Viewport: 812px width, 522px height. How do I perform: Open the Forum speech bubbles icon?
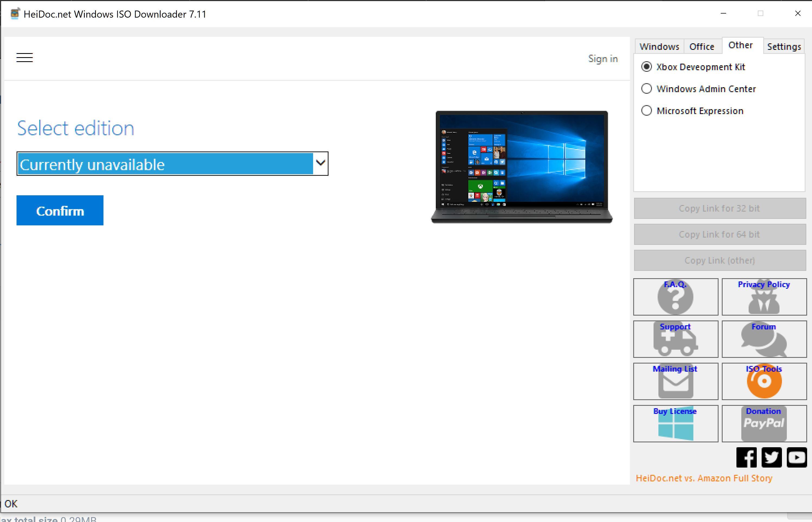coord(764,339)
